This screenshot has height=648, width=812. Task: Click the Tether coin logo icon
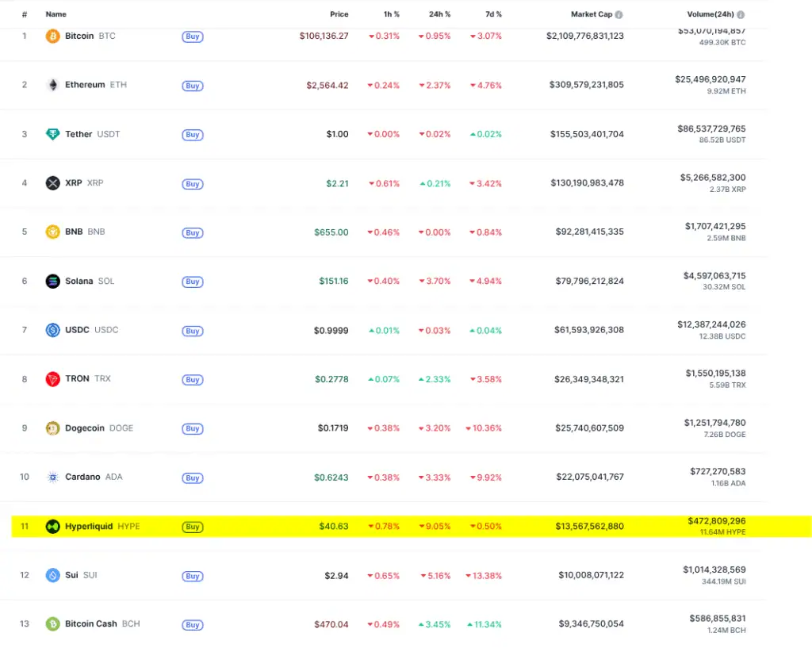tap(52, 134)
